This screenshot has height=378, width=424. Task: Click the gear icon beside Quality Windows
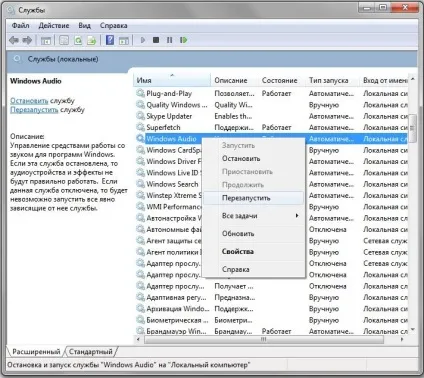tap(140, 105)
